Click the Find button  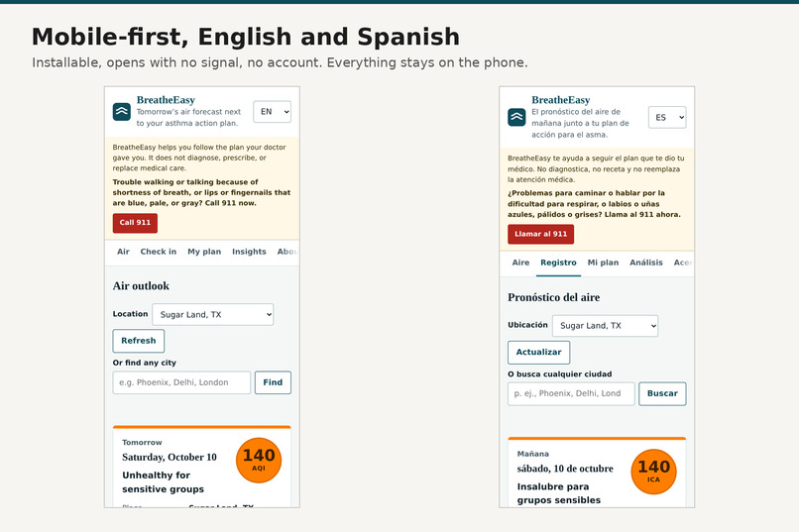tap(274, 382)
